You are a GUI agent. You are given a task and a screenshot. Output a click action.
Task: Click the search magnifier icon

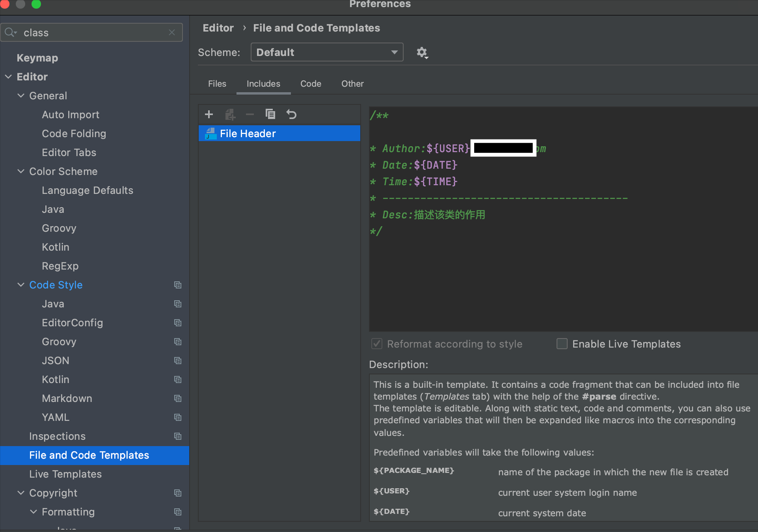click(x=10, y=32)
